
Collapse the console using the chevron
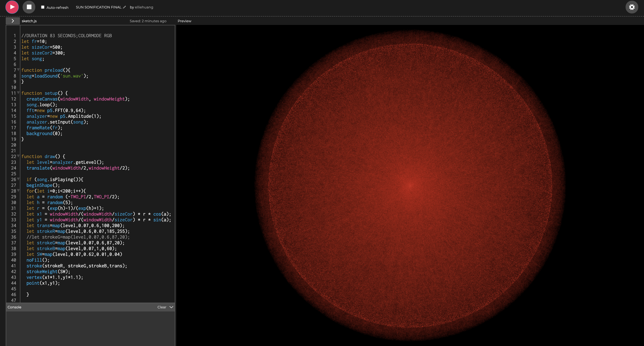click(x=171, y=307)
